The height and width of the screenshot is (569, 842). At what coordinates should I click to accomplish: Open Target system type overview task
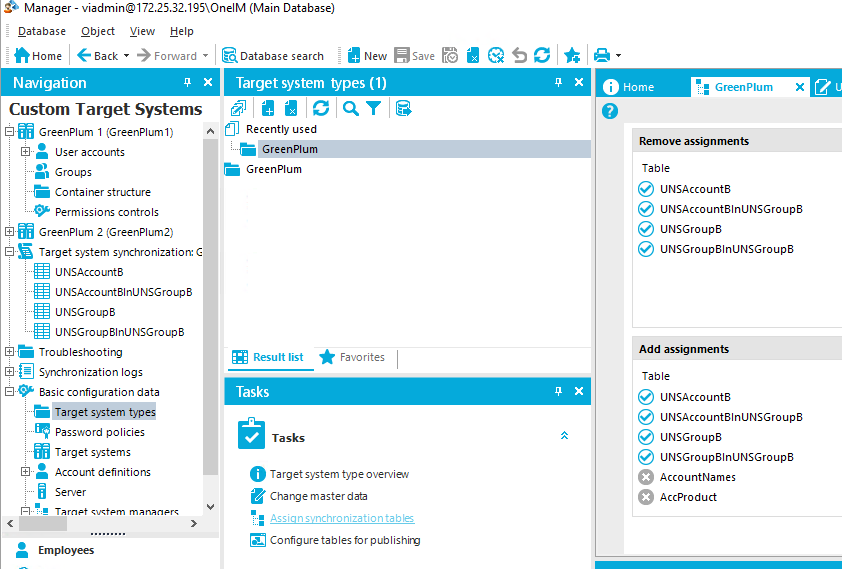coord(339,475)
